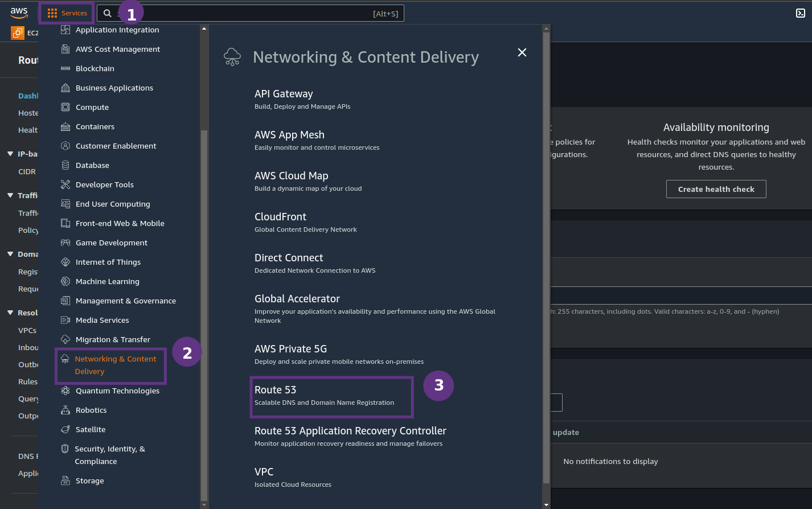Click the search magnifier icon
The height and width of the screenshot is (509, 812).
[x=107, y=13]
